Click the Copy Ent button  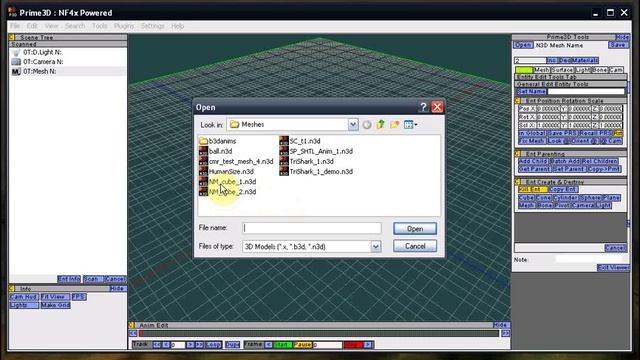[563, 189]
